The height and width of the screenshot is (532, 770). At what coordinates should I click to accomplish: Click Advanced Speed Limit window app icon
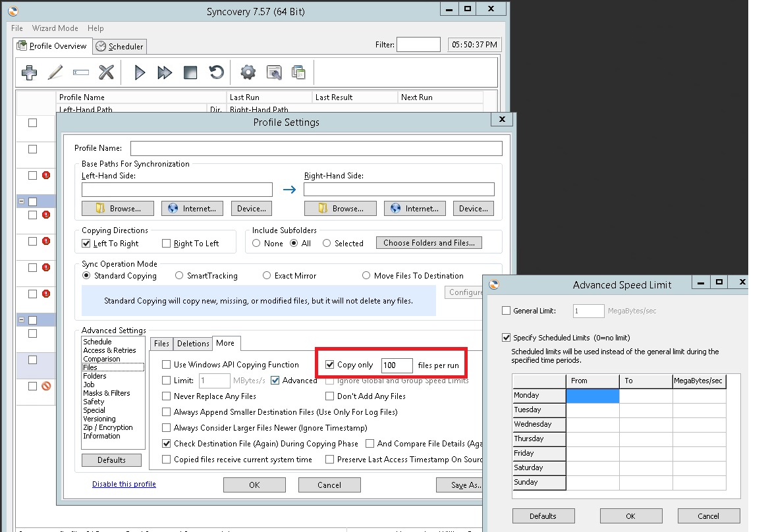pyautogui.click(x=494, y=284)
